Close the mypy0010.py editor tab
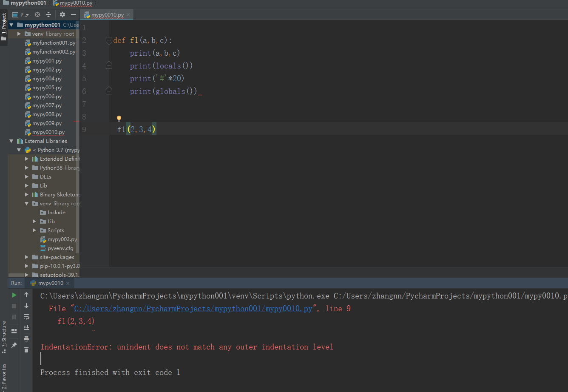This screenshot has width=568, height=392. [x=128, y=15]
